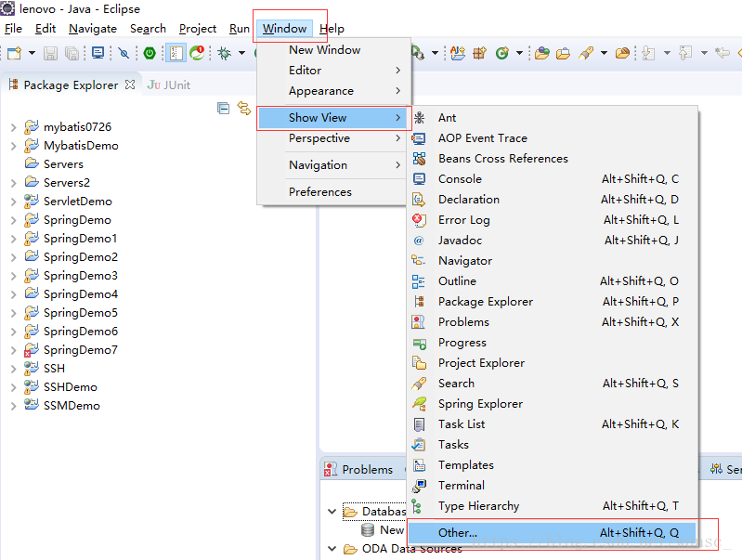This screenshot has height=560, width=742.
Task: Open the Search menu in menu bar
Action: (x=148, y=29)
